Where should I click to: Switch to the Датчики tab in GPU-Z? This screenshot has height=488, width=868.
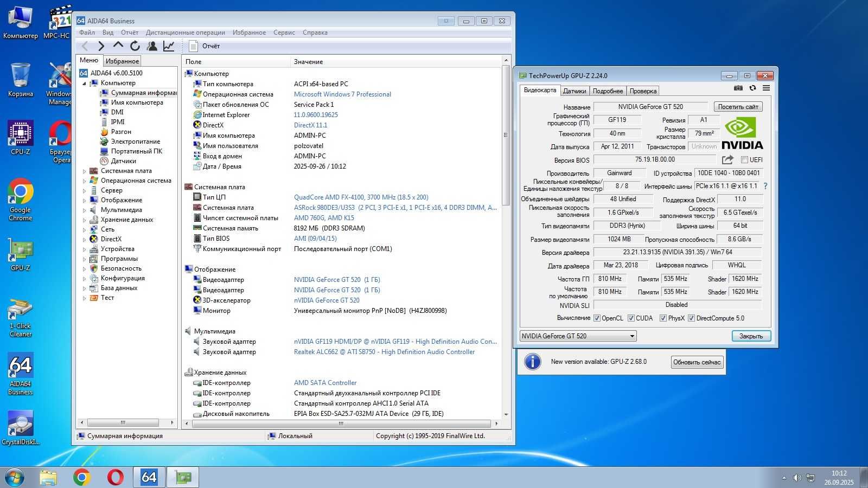coord(575,91)
